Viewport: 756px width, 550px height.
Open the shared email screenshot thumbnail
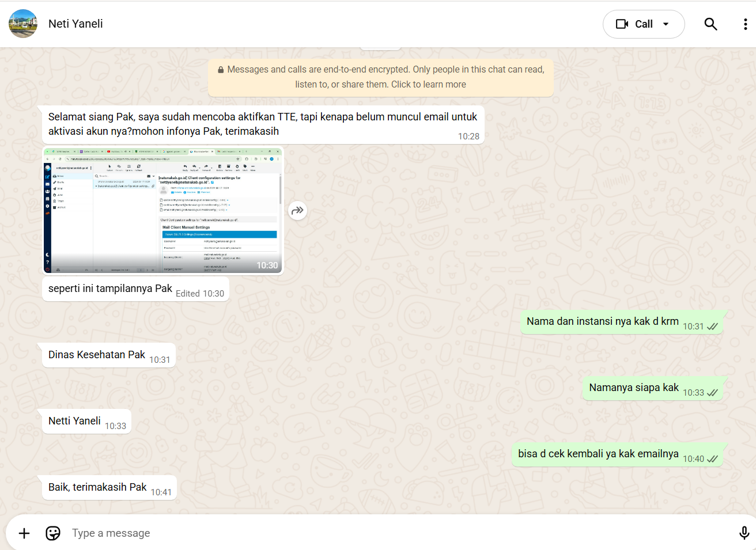click(163, 210)
